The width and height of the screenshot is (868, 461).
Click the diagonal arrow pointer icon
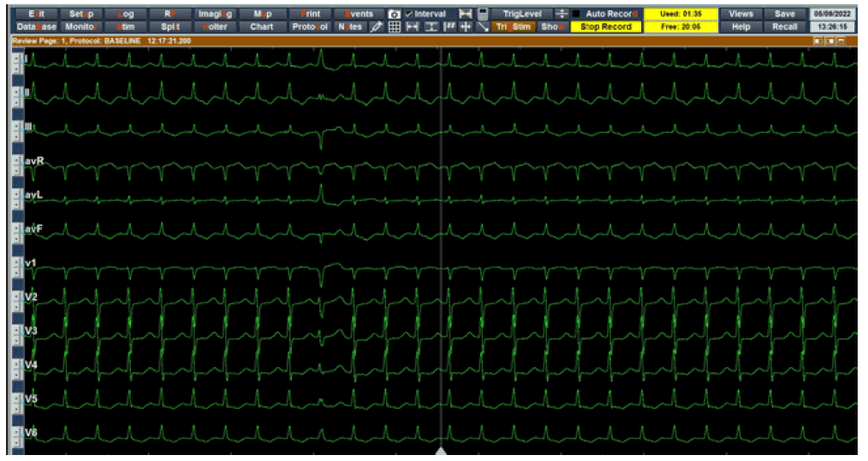pyautogui.click(x=483, y=27)
